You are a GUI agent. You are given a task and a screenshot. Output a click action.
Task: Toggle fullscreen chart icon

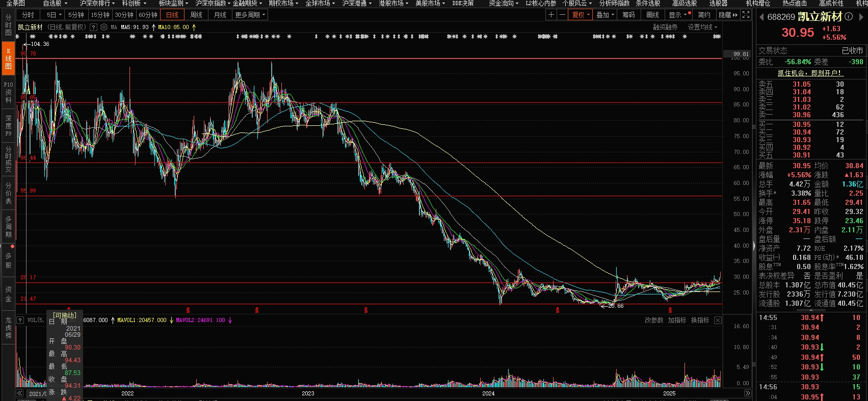point(746,15)
